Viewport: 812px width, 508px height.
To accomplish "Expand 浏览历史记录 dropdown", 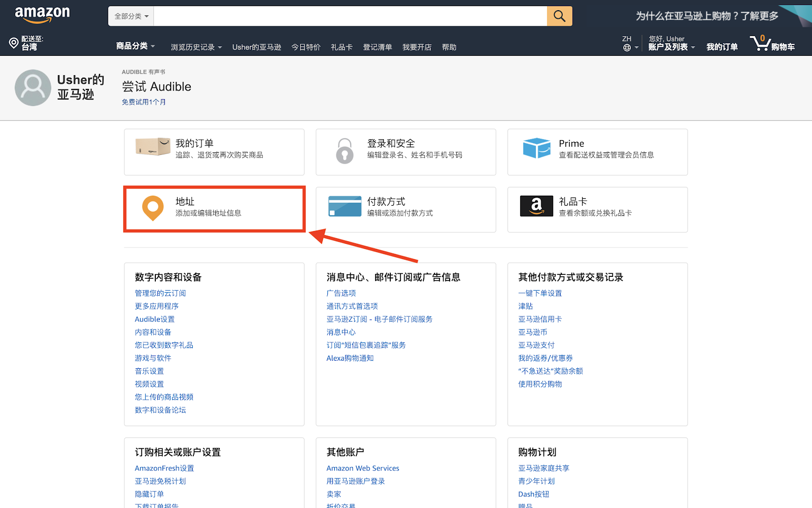I will tap(196, 47).
